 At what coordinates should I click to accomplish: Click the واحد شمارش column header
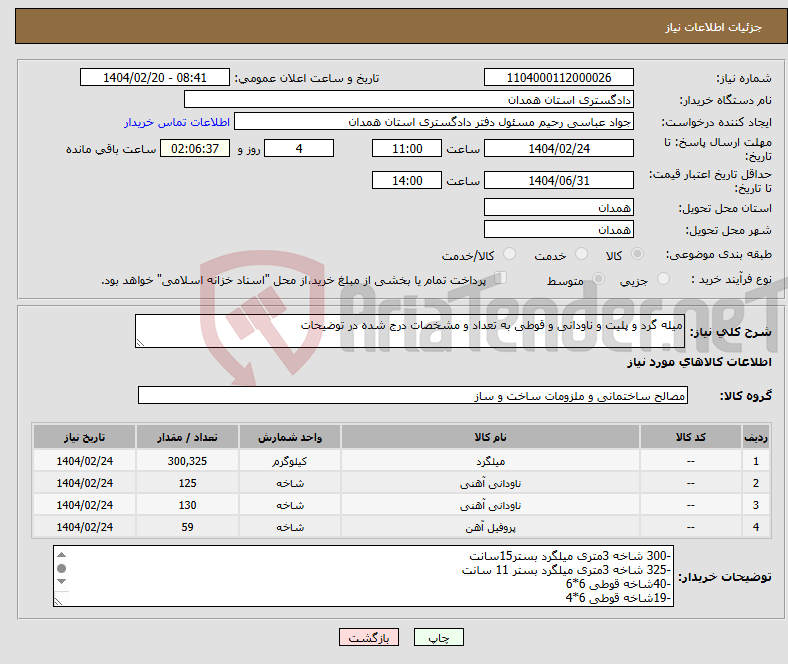coord(290,437)
